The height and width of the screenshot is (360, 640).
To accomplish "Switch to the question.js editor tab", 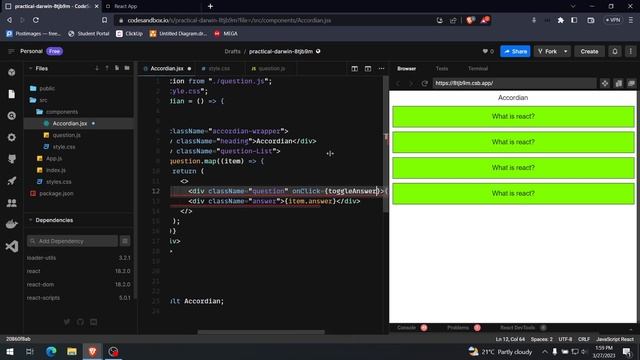I will [x=271, y=69].
